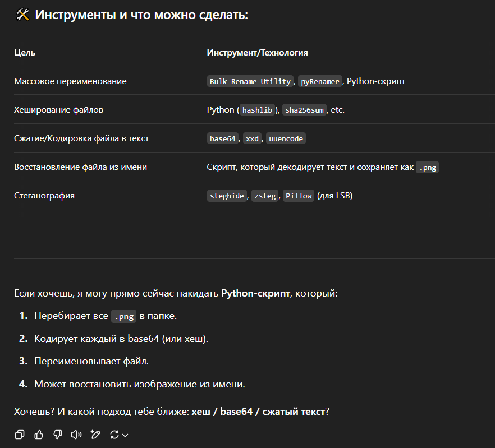This screenshot has width=495, height=448.
Task: Click the bold Python-скрипт text in paragraph
Action: point(255,293)
